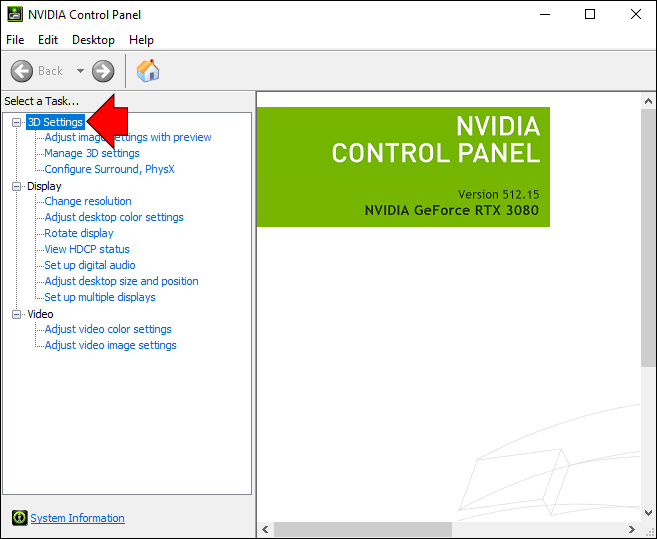Click the NVIDIA GeForce RTX 3080 text
Image resolution: width=657 pixels, height=539 pixels.
pos(452,210)
